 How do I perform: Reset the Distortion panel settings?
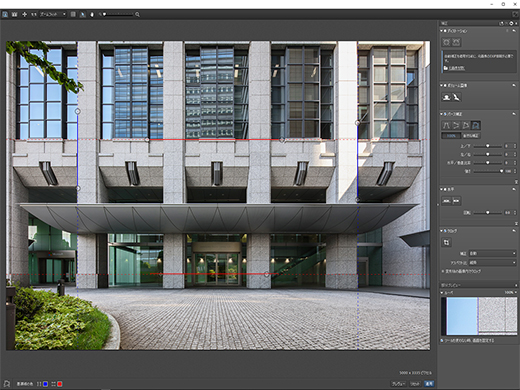(x=514, y=31)
